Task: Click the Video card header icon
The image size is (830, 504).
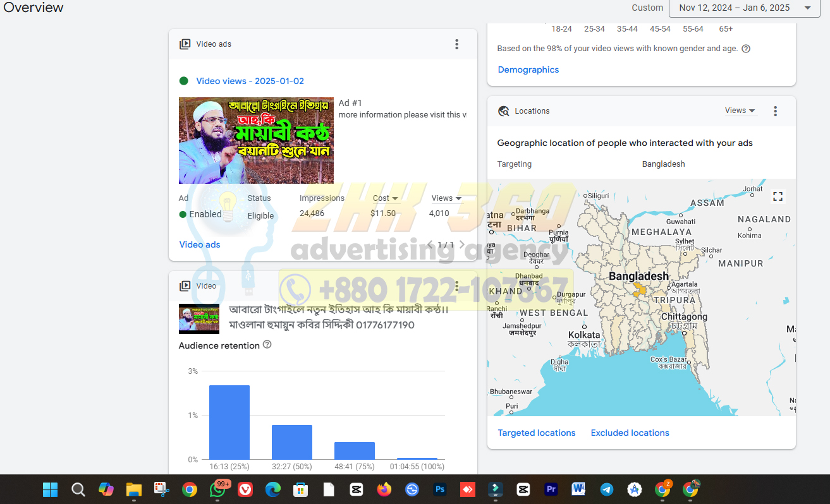Action: click(x=185, y=286)
